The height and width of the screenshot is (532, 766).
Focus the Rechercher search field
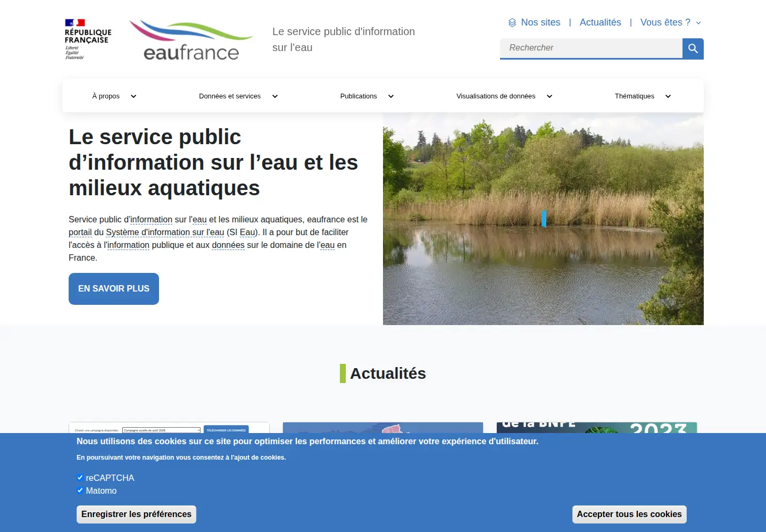(x=591, y=48)
